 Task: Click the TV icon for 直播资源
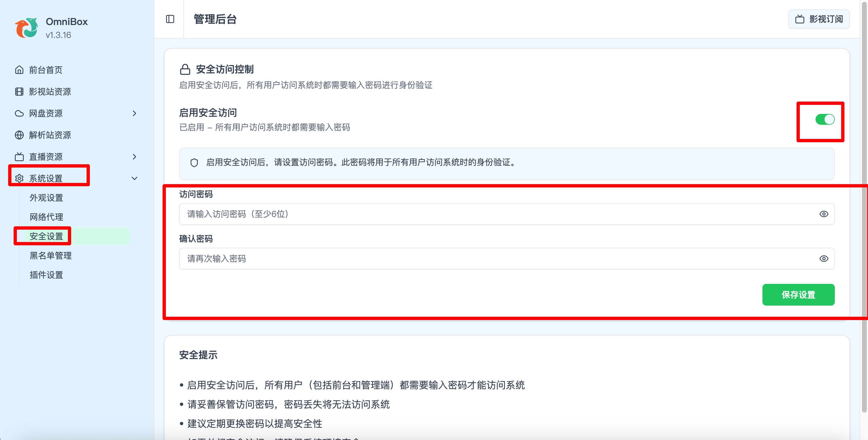click(x=19, y=157)
